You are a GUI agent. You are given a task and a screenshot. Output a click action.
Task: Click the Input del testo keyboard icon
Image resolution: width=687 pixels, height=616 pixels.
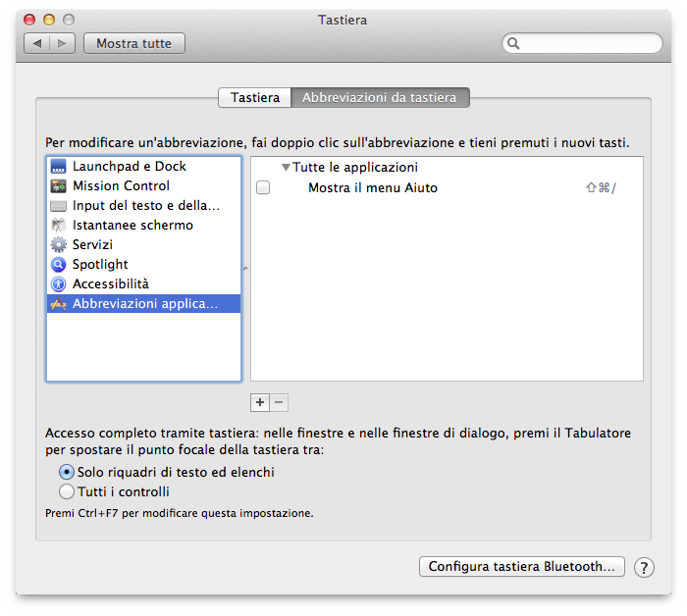[x=58, y=206]
